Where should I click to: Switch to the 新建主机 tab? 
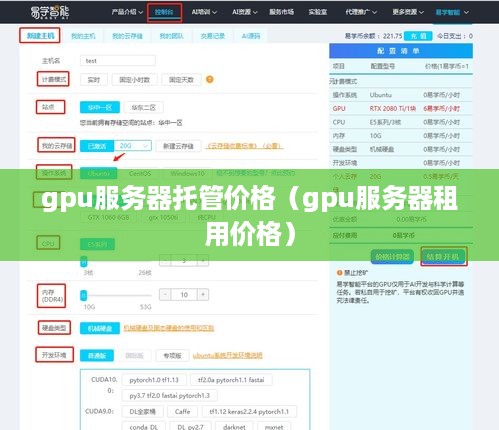(x=40, y=35)
